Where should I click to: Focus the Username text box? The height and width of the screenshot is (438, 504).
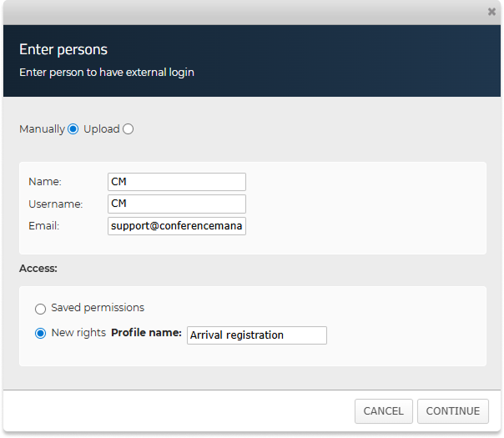177,204
